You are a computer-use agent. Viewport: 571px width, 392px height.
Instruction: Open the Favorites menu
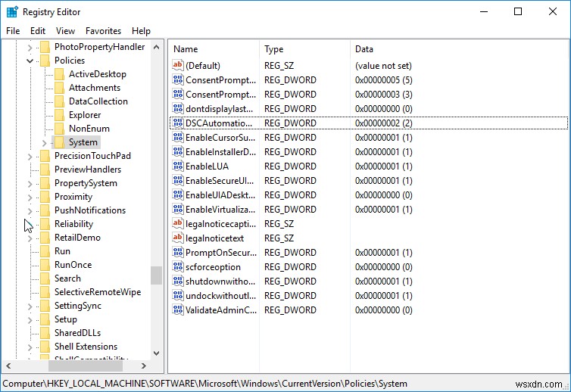[x=104, y=31]
